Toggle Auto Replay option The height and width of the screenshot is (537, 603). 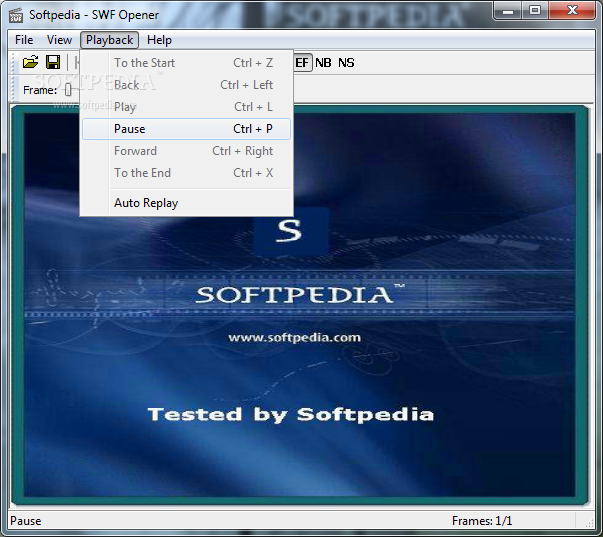tap(186, 203)
